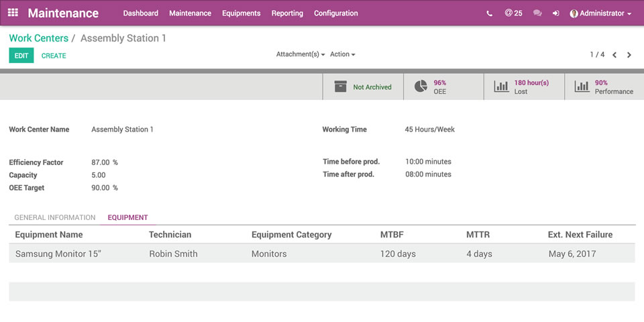Click the phone icon in top bar
This screenshot has width=644, height=322.
[x=490, y=13]
